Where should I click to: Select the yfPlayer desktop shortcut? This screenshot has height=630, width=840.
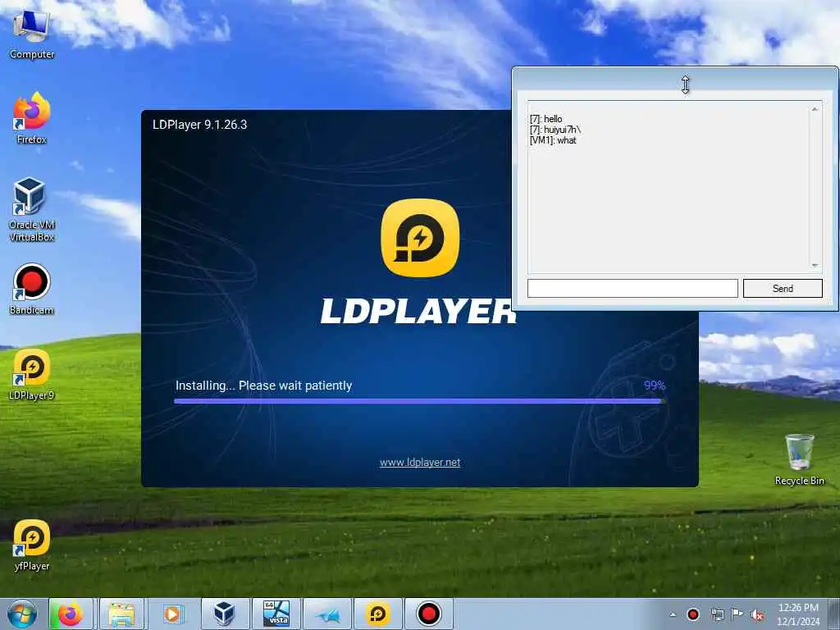[32, 546]
